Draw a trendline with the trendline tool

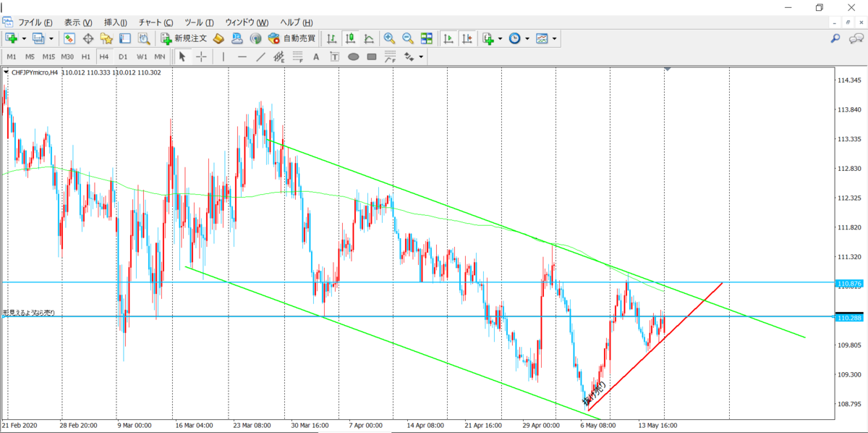260,56
